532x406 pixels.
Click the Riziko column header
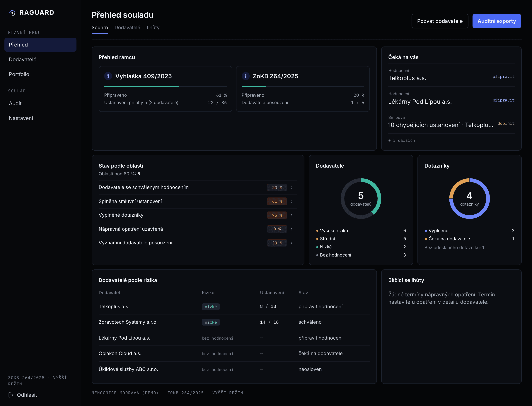(x=208, y=293)
